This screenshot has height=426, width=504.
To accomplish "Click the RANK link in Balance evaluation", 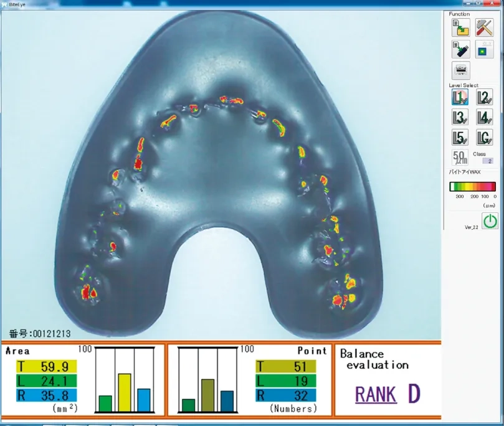I will pos(375,394).
